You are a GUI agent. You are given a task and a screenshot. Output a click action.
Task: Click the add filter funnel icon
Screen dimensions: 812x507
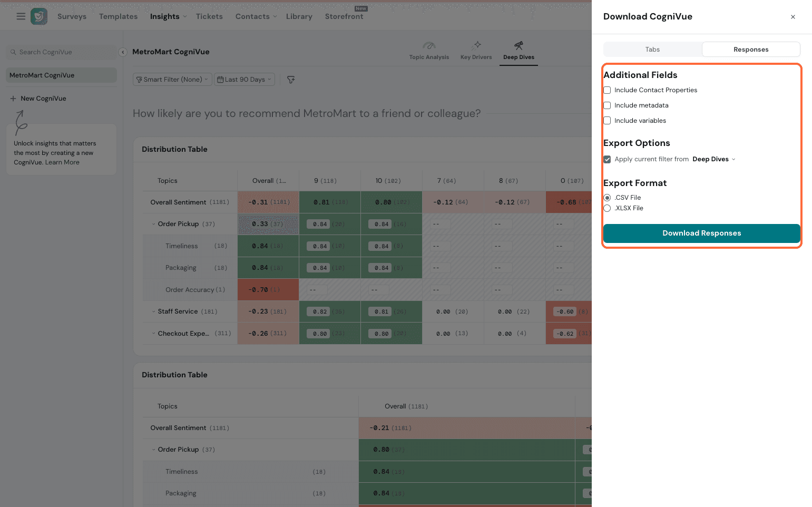(291, 80)
